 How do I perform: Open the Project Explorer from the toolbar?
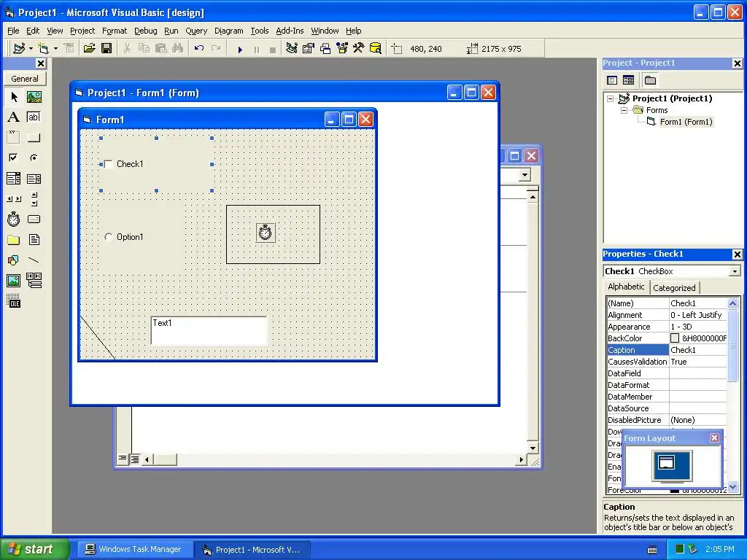pos(292,48)
